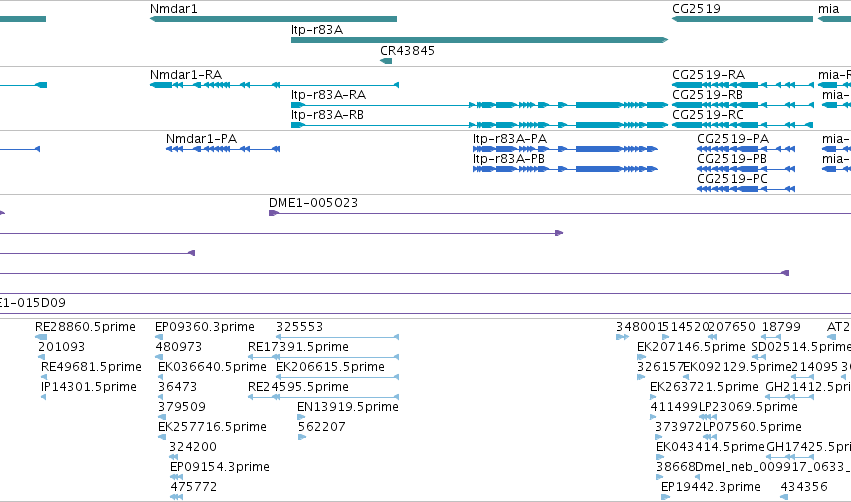This screenshot has height=502, width=851.
Task: Select the Nmdar1 gene bar
Action: tap(274, 19)
